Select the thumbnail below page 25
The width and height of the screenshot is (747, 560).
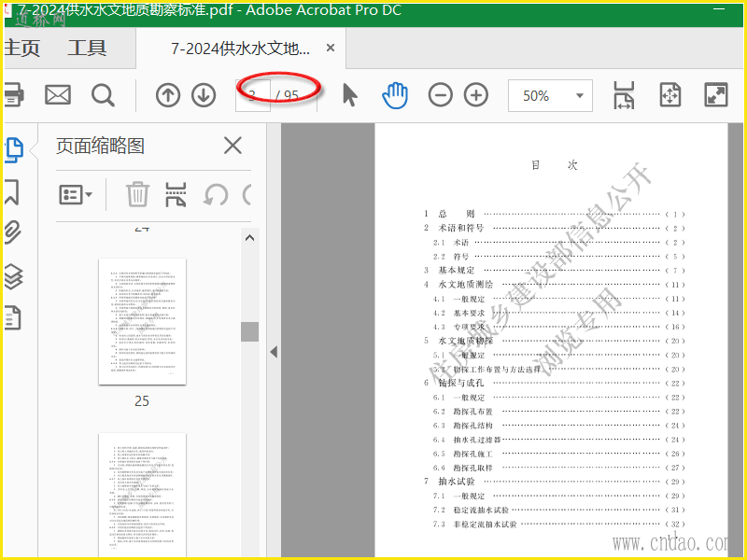click(x=142, y=496)
